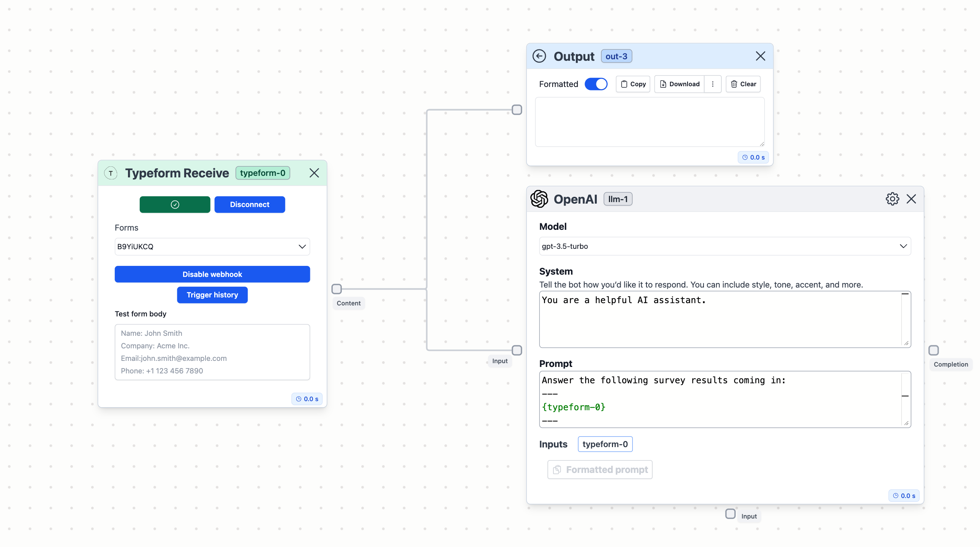The width and height of the screenshot is (980, 547).
Task: Copy the output content
Action: click(x=633, y=84)
